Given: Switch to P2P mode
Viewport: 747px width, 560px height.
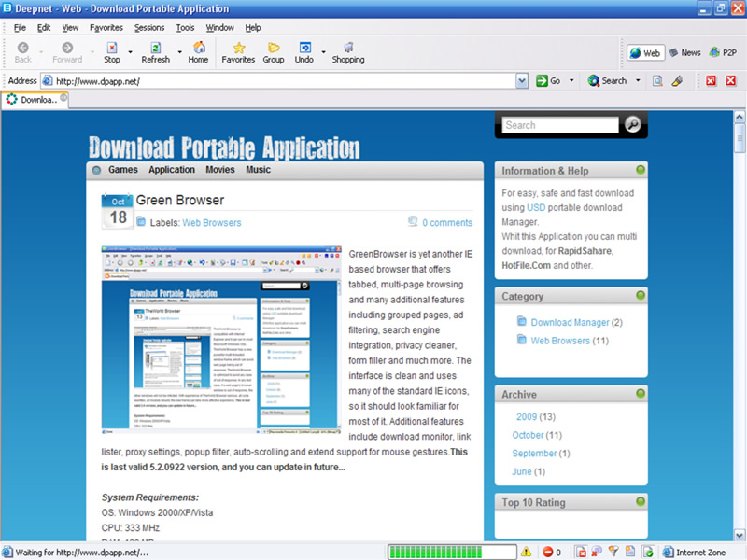Looking at the screenshot, I should coord(723,53).
